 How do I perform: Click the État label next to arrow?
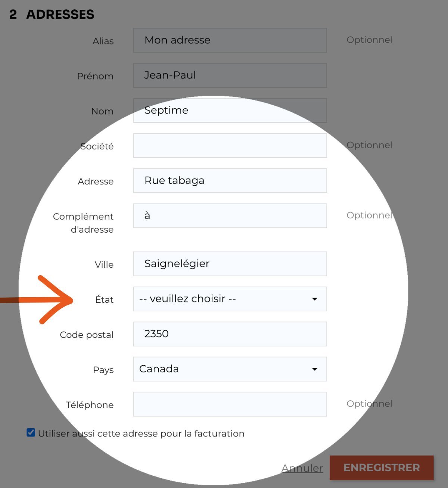(104, 299)
